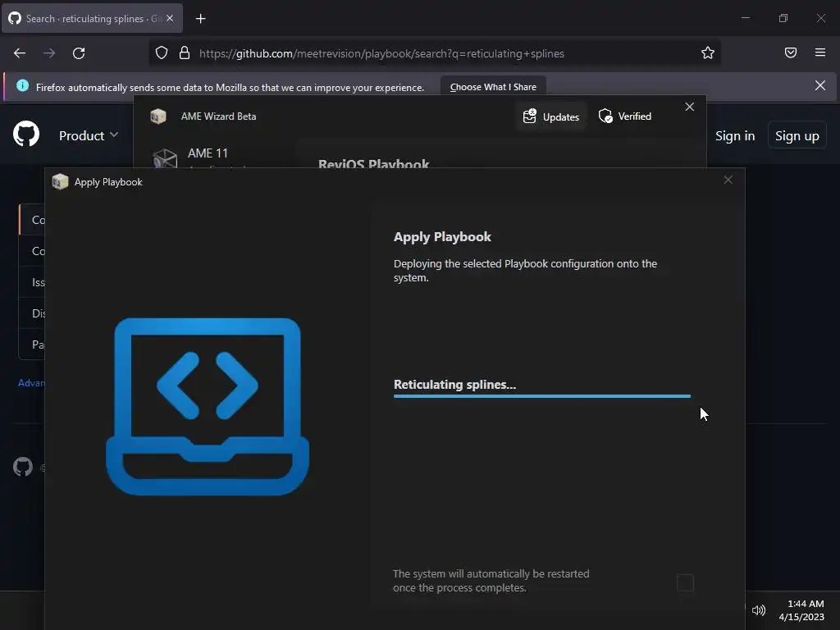840x630 pixels.
Task: Click the AME 11 cube icon
Action: point(165,158)
